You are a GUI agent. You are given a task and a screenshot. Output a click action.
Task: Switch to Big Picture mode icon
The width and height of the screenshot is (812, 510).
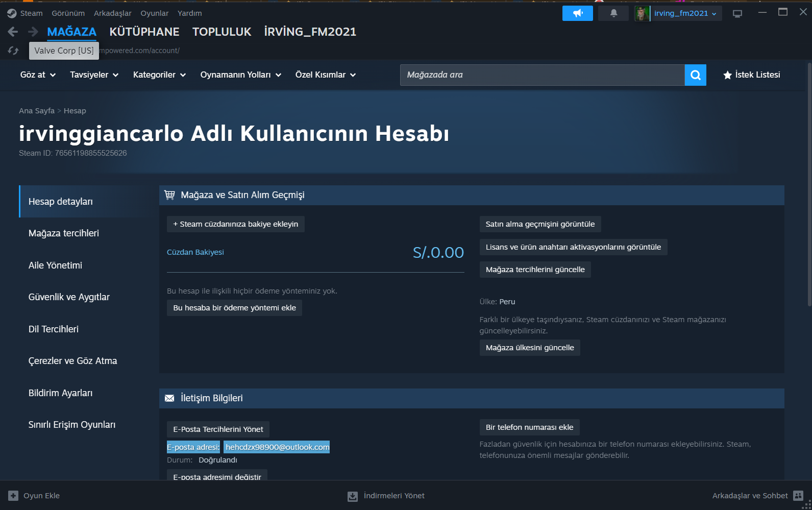737,14
